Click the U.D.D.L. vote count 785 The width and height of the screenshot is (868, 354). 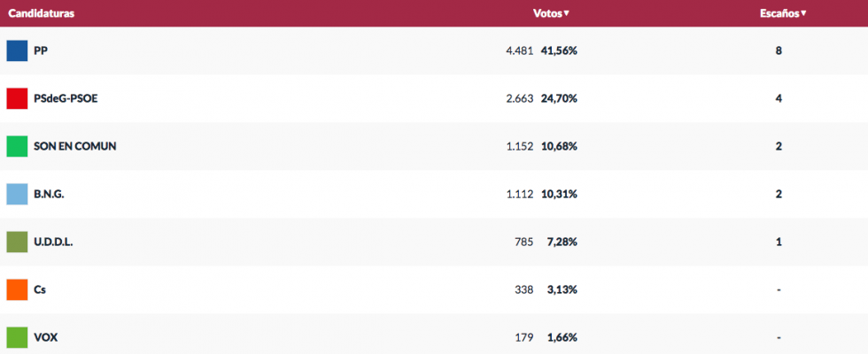(523, 242)
